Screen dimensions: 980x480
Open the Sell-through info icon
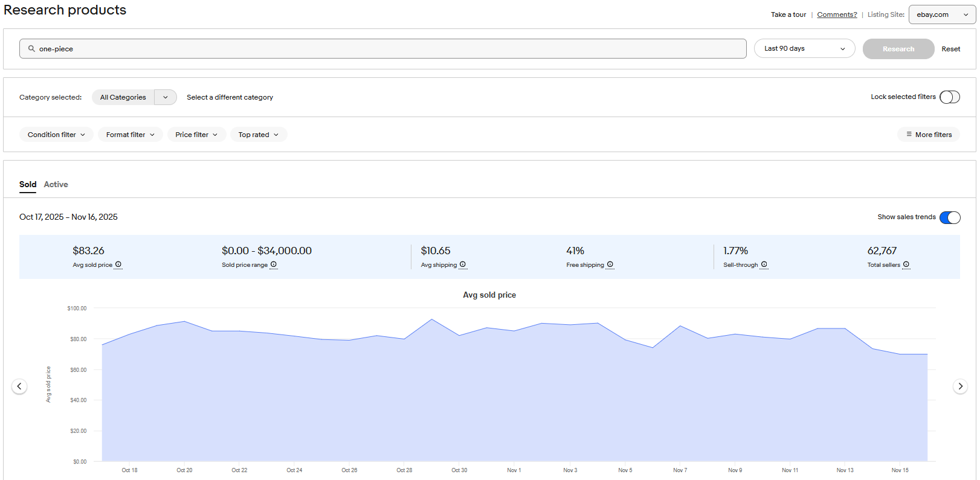764,264
